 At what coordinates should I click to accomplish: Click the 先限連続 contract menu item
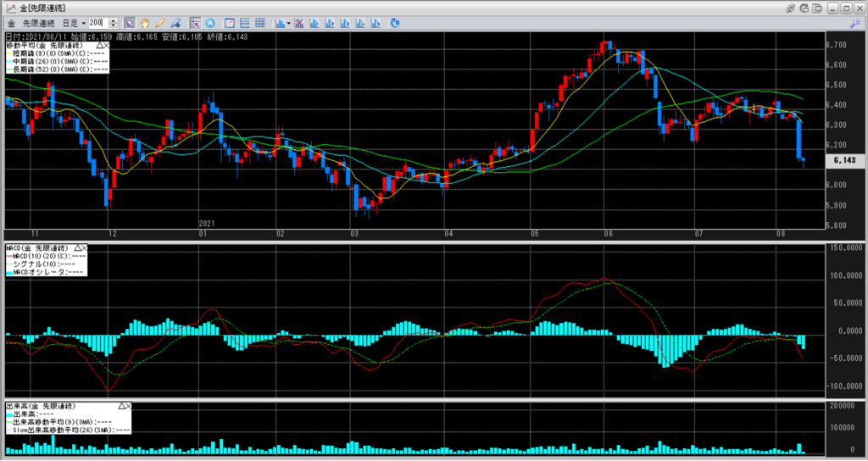[36, 22]
